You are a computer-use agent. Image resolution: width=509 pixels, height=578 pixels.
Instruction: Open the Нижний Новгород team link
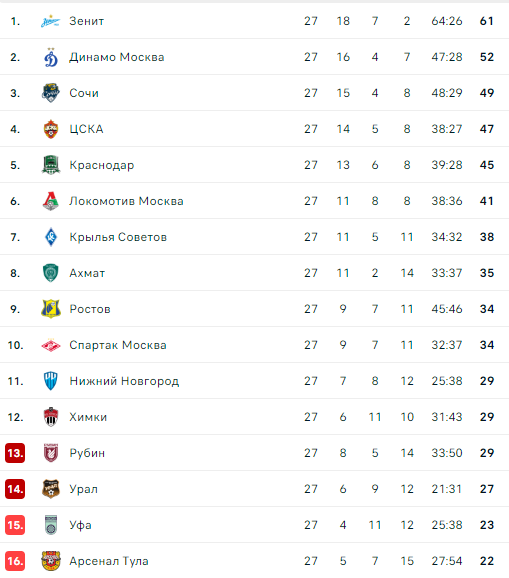124,381
